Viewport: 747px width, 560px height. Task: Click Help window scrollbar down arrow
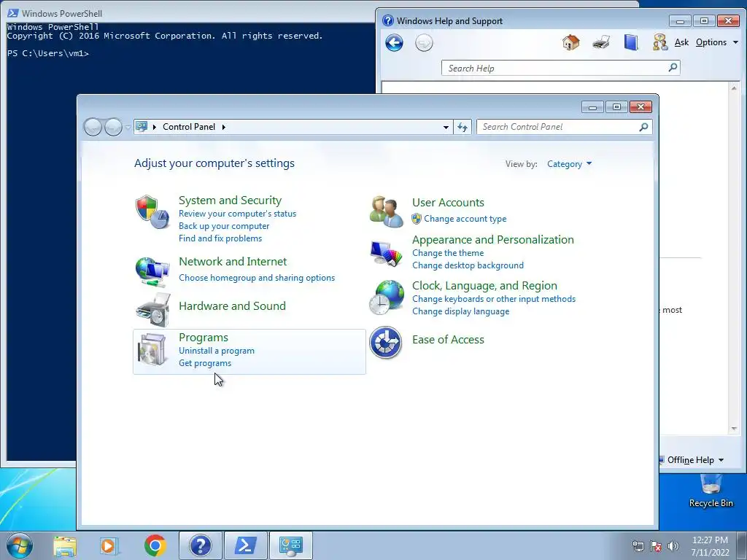[x=734, y=429]
